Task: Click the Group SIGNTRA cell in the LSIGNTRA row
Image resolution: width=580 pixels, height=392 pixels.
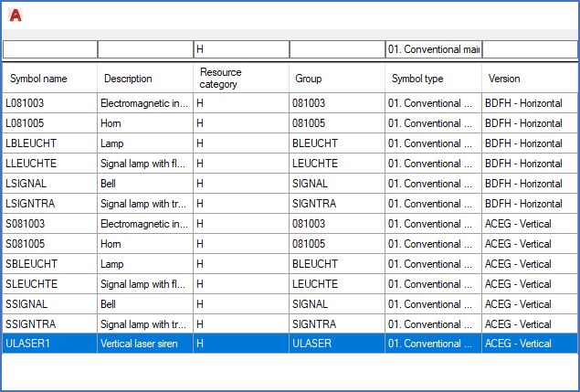Action: (337, 204)
